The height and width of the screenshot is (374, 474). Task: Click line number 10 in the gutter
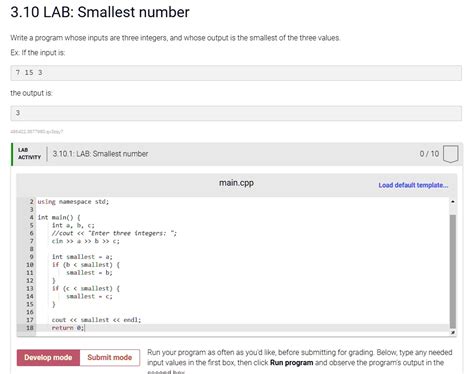pyautogui.click(x=30, y=265)
